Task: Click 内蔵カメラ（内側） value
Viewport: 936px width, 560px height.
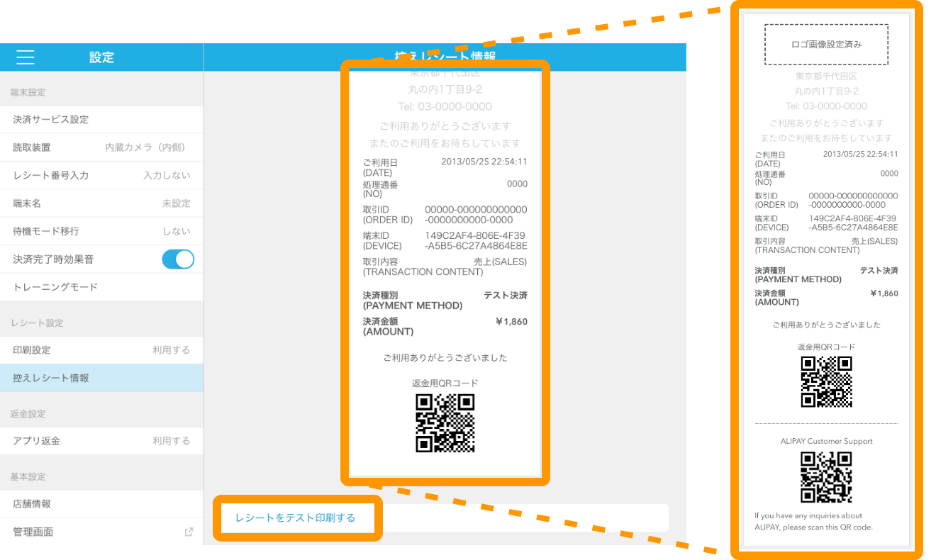Action: [x=147, y=147]
